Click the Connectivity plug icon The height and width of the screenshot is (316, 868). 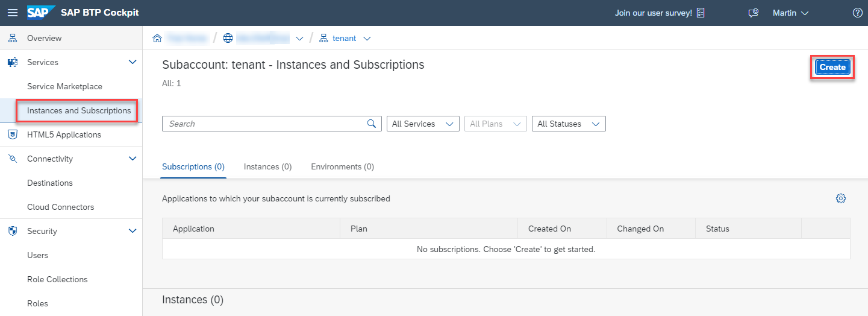pyautogui.click(x=13, y=159)
